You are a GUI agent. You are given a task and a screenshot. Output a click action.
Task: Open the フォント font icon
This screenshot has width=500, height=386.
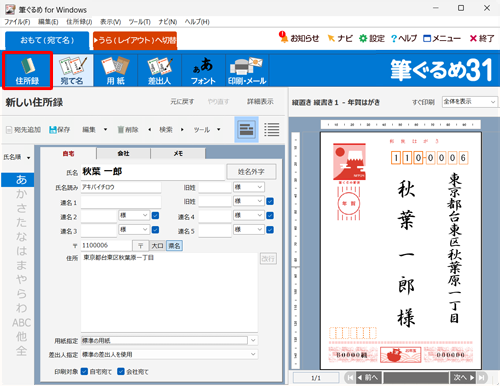pos(203,71)
